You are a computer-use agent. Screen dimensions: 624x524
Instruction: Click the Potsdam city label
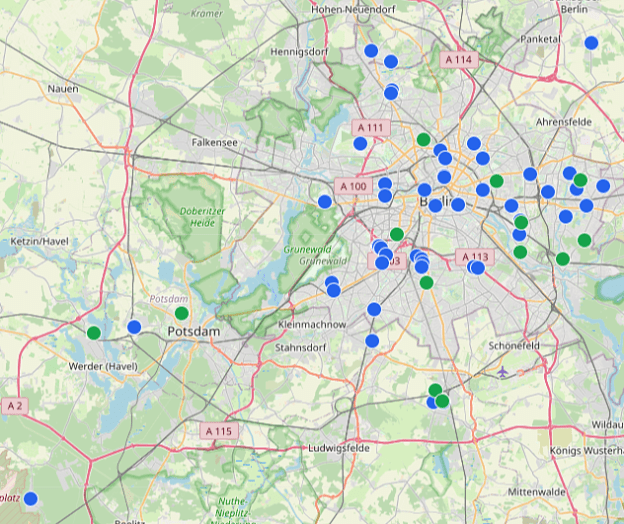click(x=192, y=331)
